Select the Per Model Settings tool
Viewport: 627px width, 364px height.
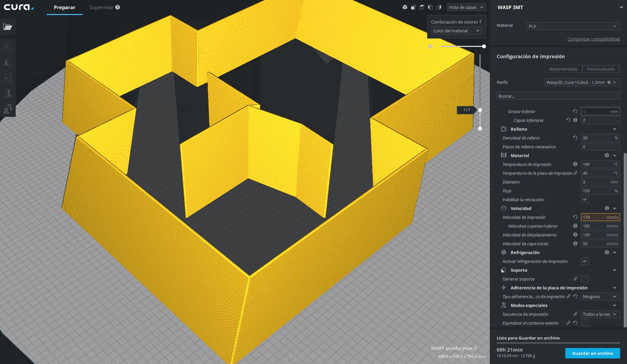coord(8,109)
